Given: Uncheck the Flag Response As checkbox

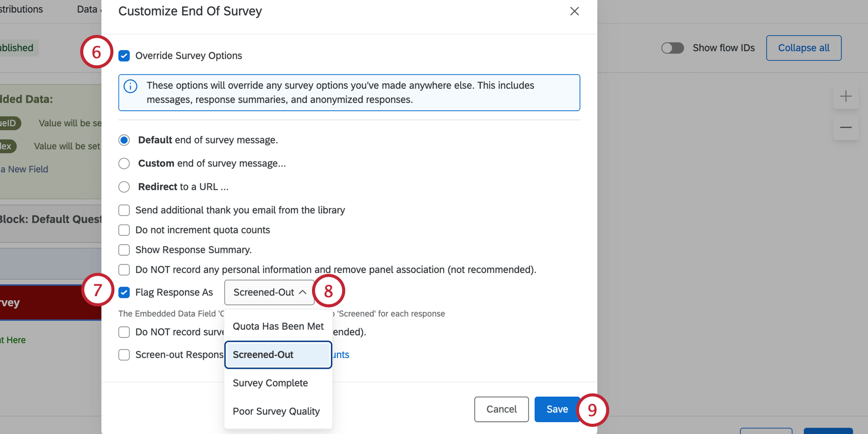Looking at the screenshot, I should click(124, 293).
